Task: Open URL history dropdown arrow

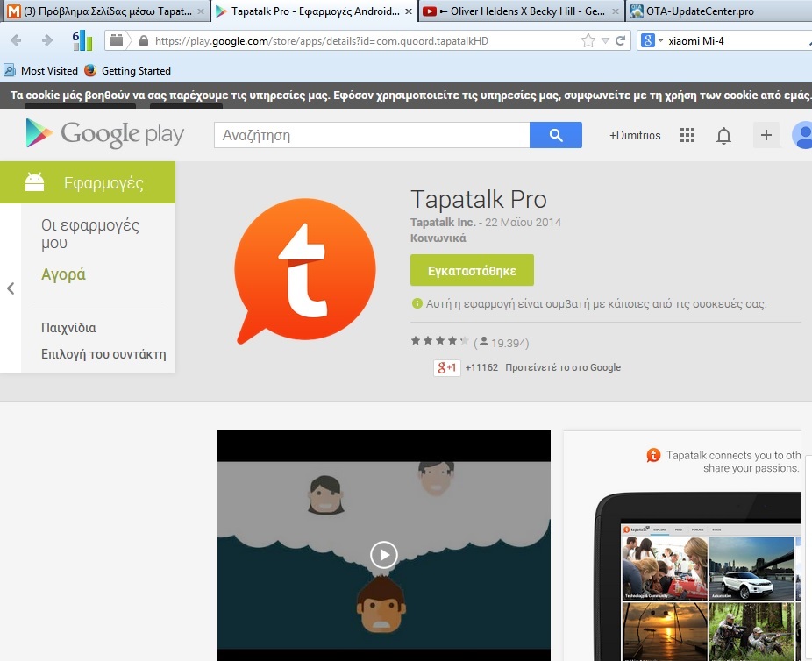Action: tap(605, 41)
